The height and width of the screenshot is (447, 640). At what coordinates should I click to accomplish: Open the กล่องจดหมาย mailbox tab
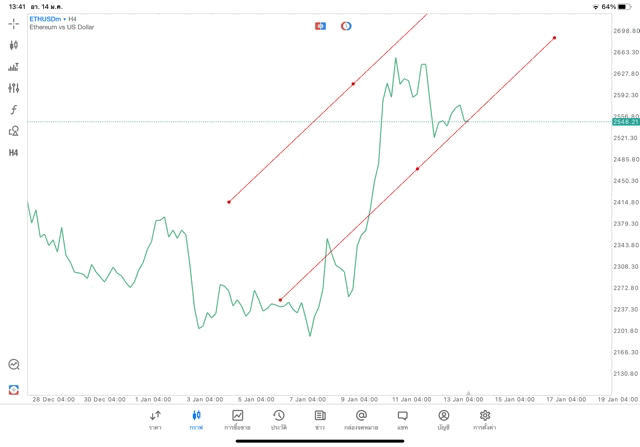point(361,419)
